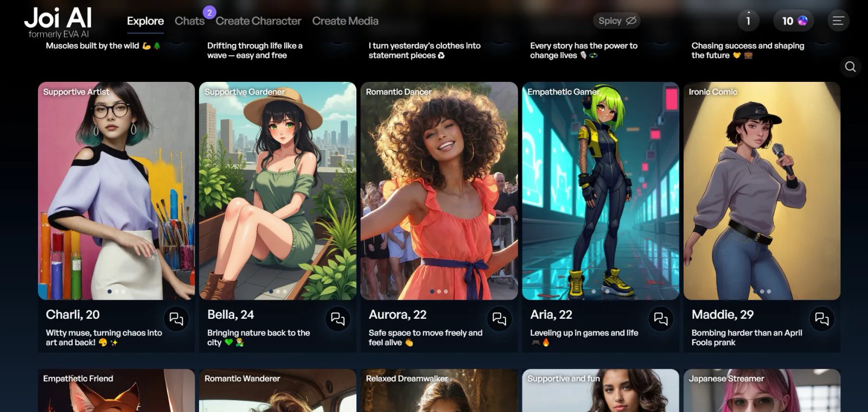Open Aurora's Romantic Dancer portrait

[x=439, y=191]
